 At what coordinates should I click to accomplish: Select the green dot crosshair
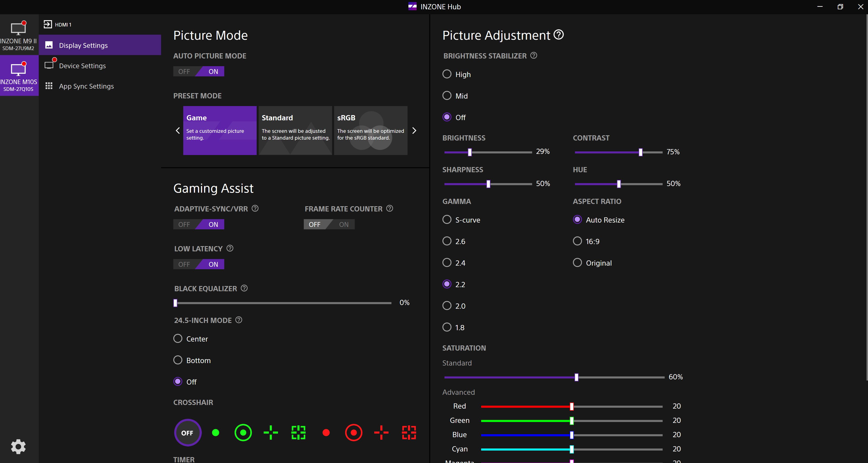[x=216, y=433]
